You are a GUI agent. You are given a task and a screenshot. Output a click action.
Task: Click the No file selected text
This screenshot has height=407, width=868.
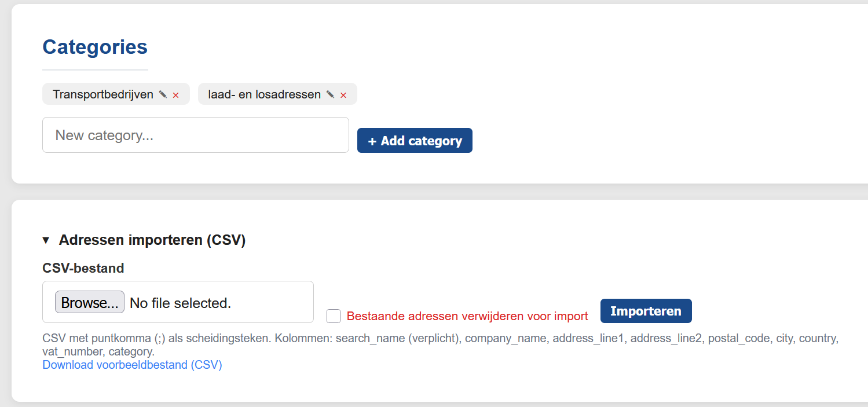point(180,303)
